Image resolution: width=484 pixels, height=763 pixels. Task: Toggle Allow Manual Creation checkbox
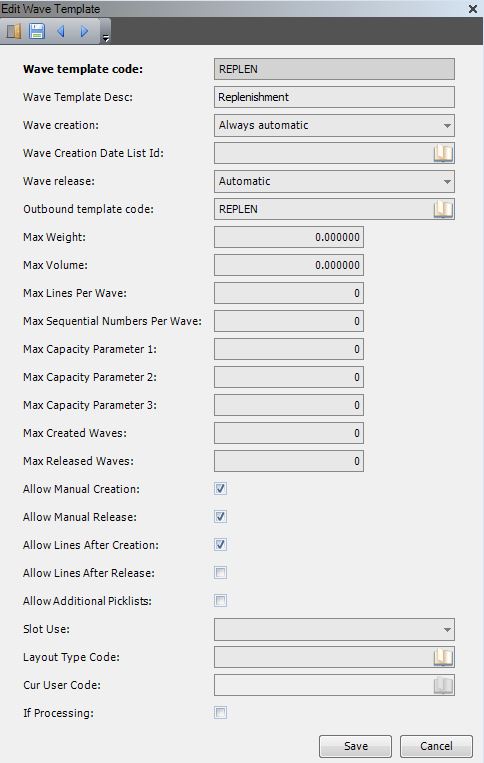220,489
